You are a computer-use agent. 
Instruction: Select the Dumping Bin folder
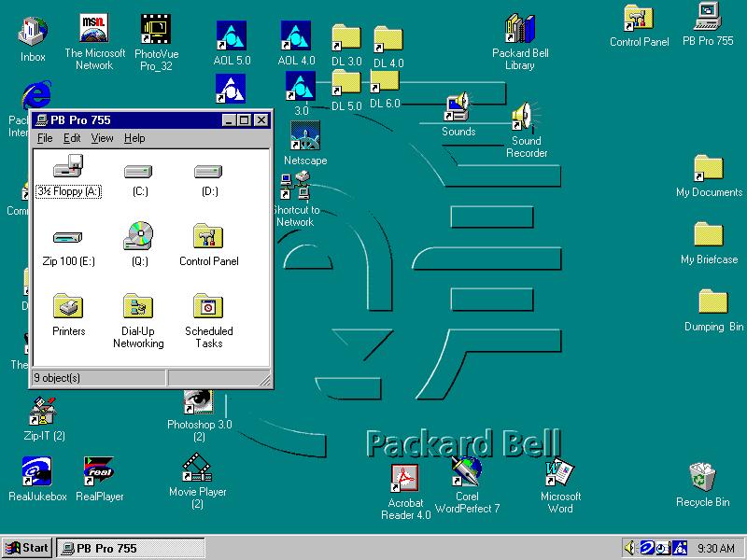click(x=713, y=301)
